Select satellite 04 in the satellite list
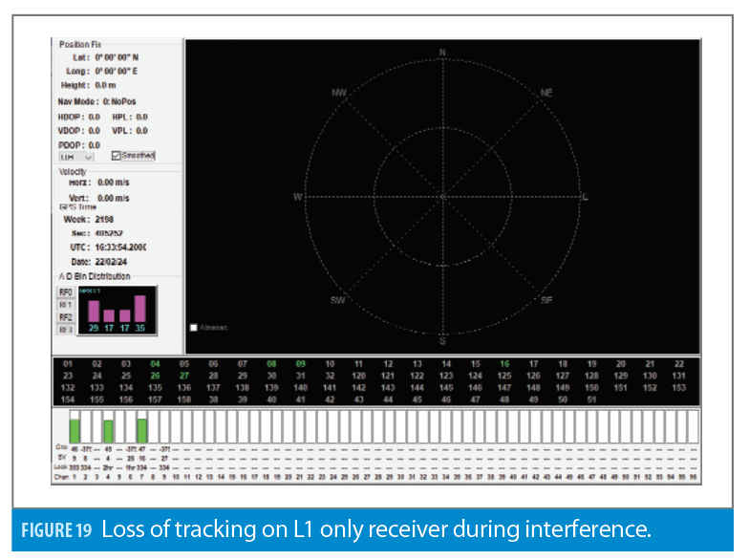This screenshot has height=560, width=749. [x=155, y=364]
